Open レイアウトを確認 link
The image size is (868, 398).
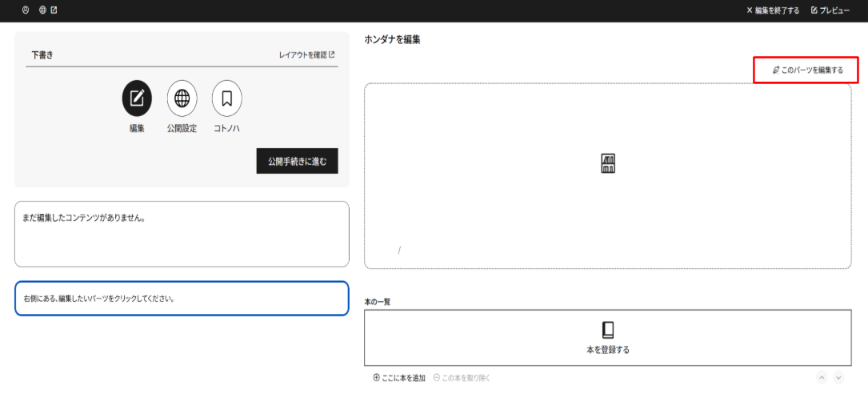(306, 55)
